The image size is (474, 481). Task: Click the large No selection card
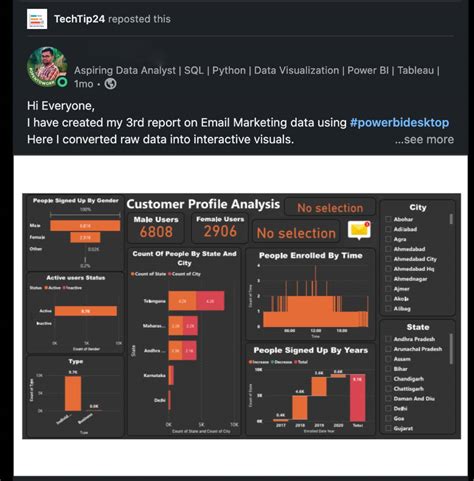click(x=296, y=233)
